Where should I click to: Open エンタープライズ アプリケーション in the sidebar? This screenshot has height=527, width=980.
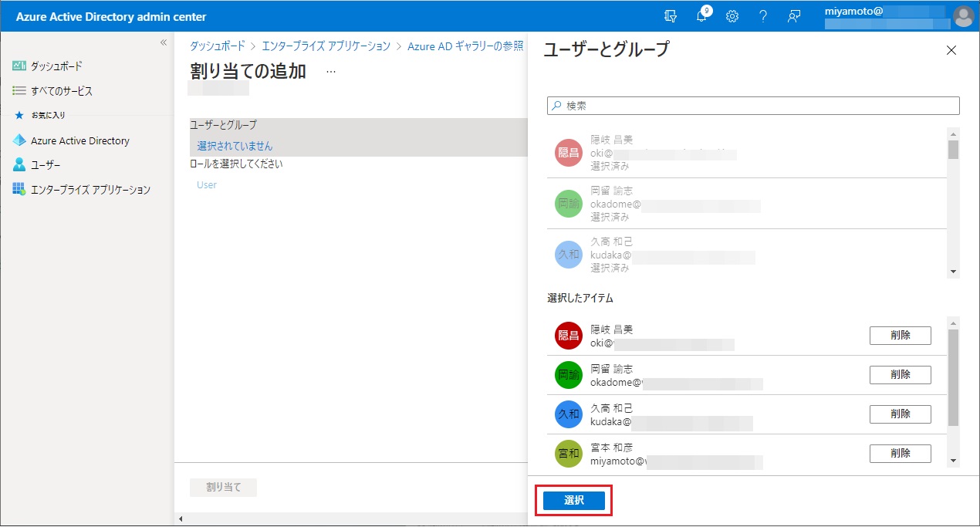tap(90, 190)
